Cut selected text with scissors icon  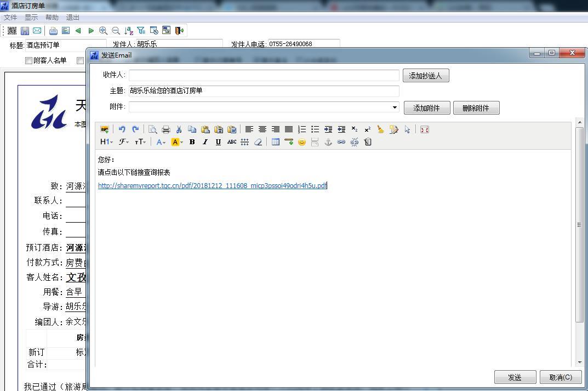[x=179, y=129]
